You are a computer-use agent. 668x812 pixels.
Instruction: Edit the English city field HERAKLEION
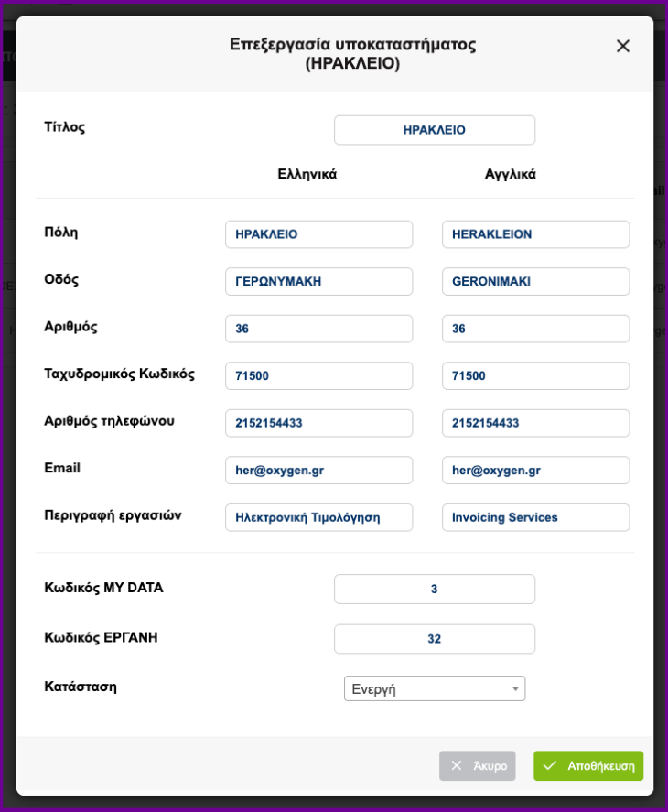tap(535, 234)
